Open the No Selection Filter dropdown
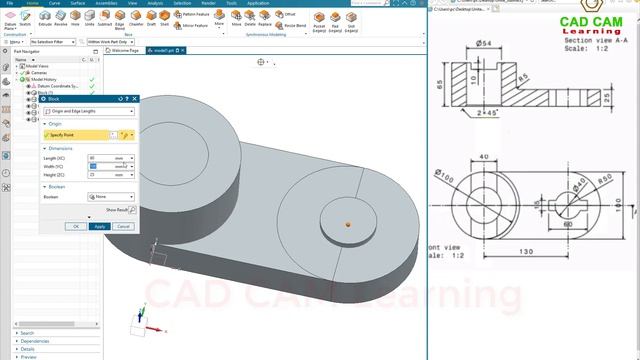The height and width of the screenshot is (360, 640). [x=53, y=42]
